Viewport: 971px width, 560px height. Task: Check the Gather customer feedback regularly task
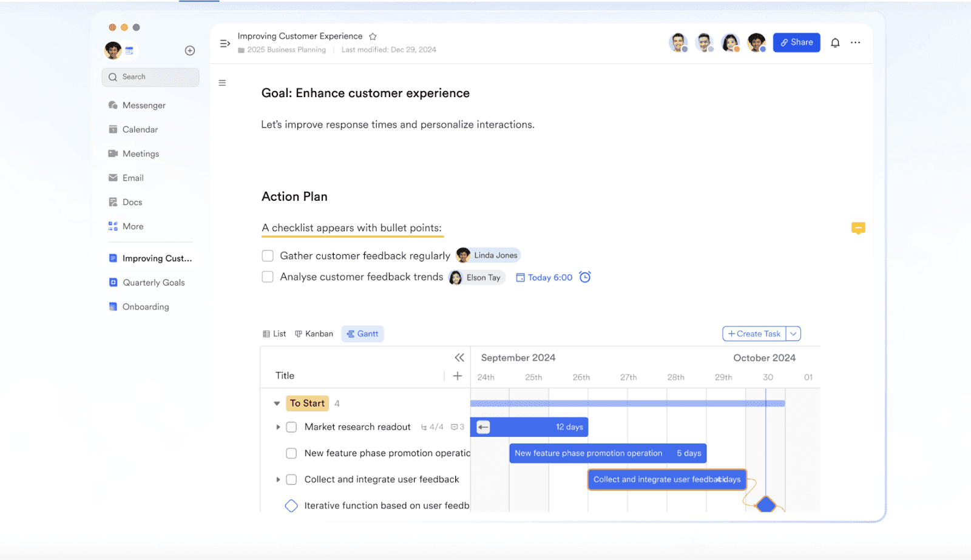point(268,255)
